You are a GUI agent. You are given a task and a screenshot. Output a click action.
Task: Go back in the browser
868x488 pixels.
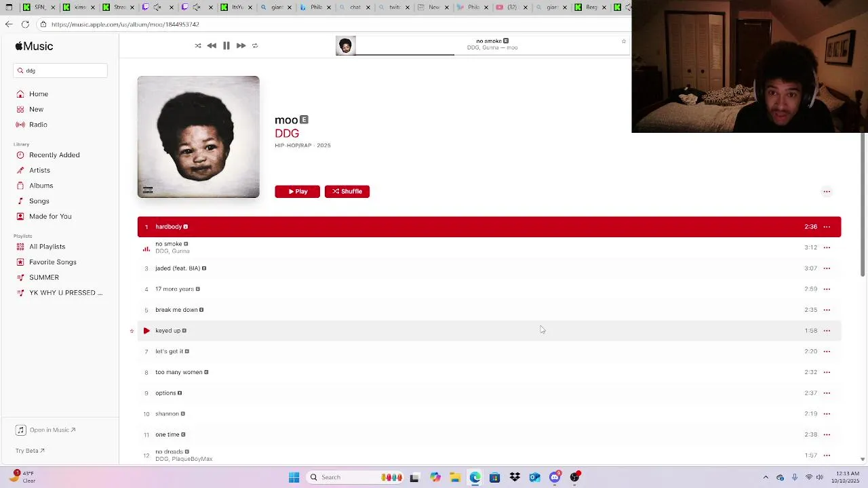pos(9,24)
